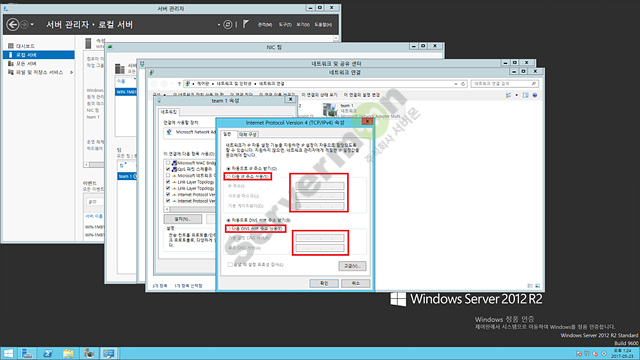Viewport: 640px width, 360px height.
Task: Go back in Server Manager navigation
Action: [x=13, y=24]
